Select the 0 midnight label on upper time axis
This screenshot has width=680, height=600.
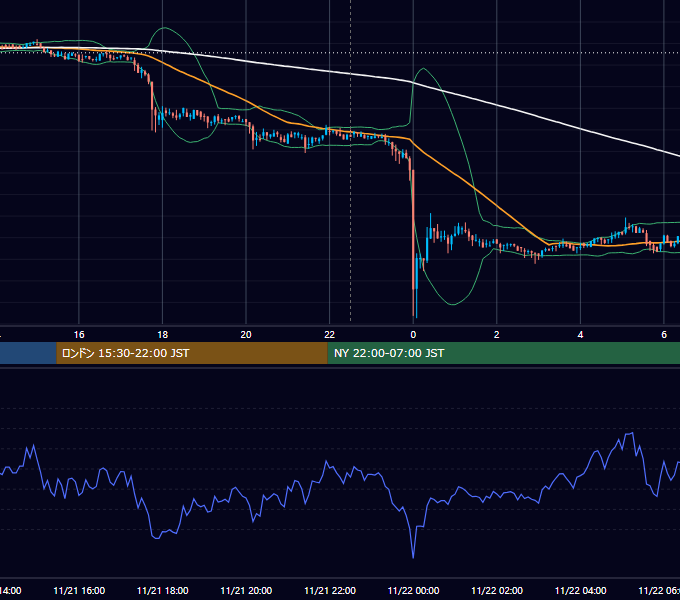tap(413, 335)
